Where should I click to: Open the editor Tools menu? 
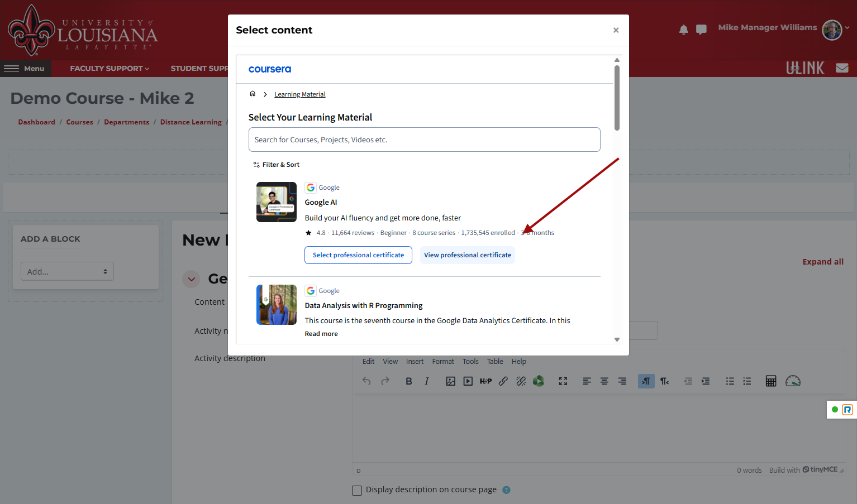coord(470,362)
